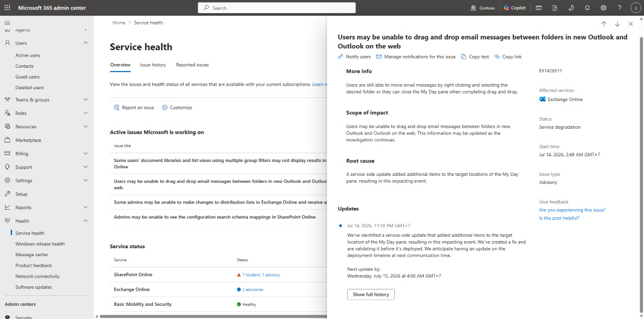Click the Copy link chain icon
Screen dimensions: 644x319
click(x=497, y=57)
